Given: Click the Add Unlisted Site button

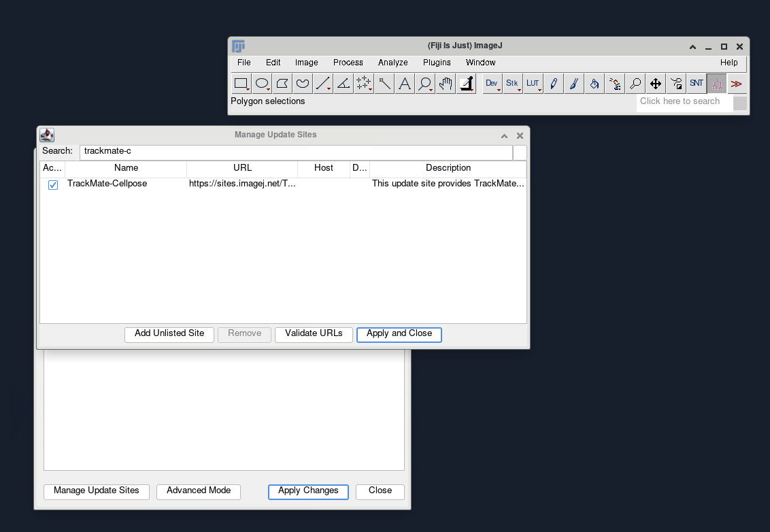Looking at the screenshot, I should point(169,334).
